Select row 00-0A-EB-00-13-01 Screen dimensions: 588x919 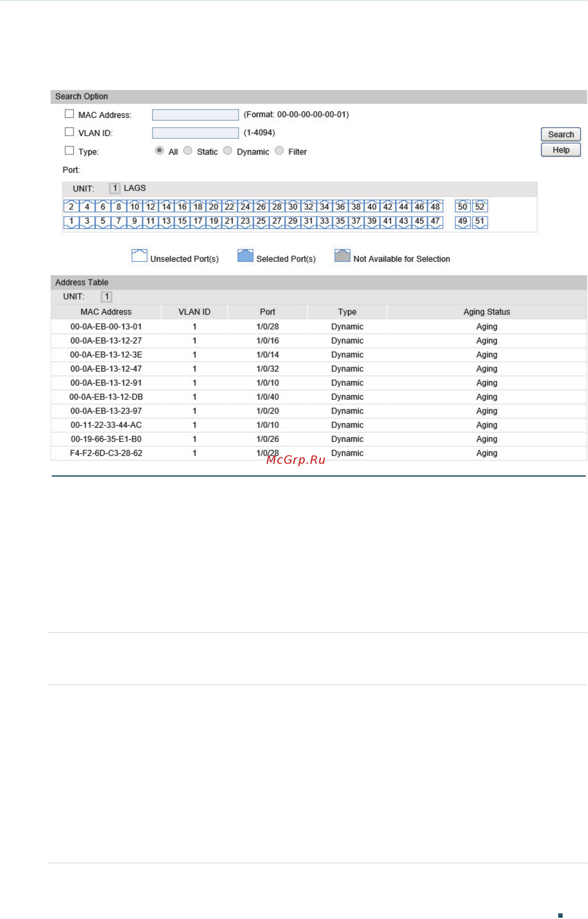tap(319, 327)
